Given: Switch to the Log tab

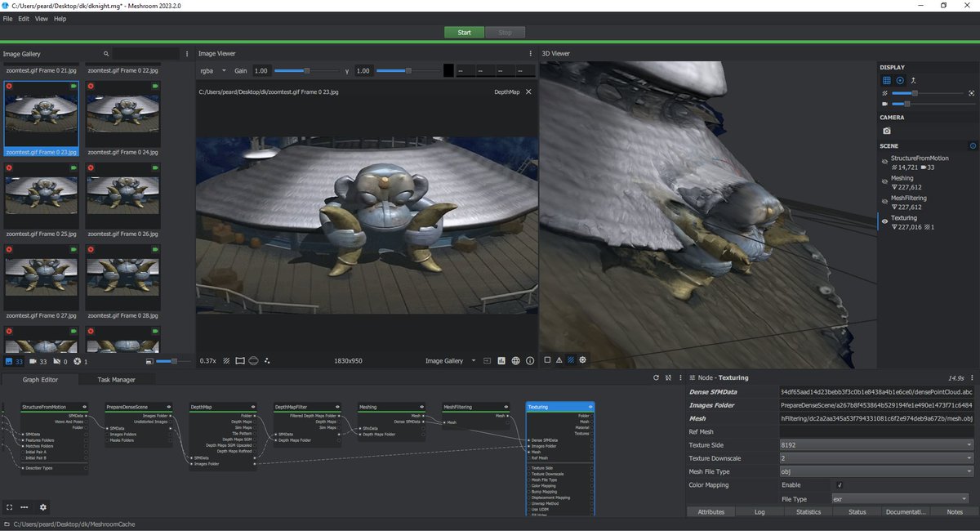Looking at the screenshot, I should [759, 511].
